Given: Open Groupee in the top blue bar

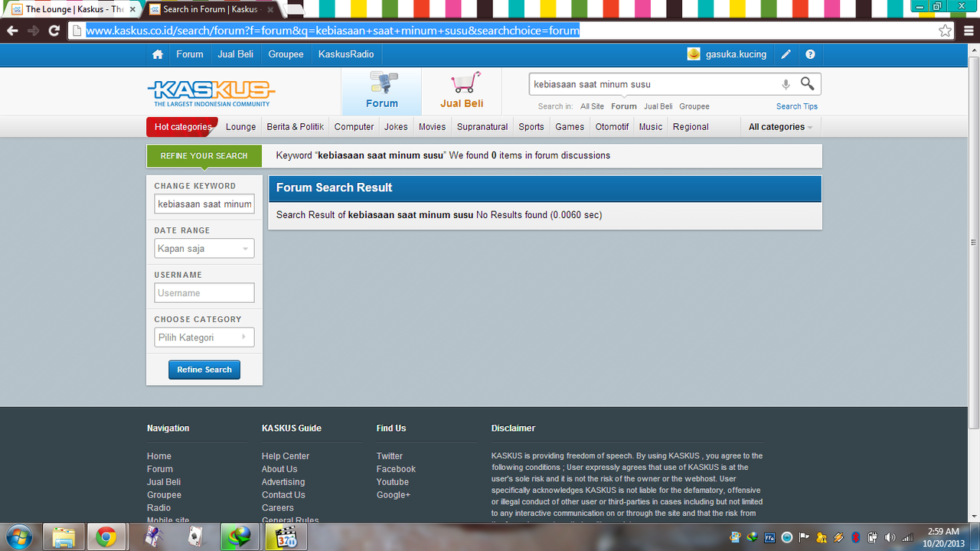Looking at the screenshot, I should pyautogui.click(x=286, y=54).
